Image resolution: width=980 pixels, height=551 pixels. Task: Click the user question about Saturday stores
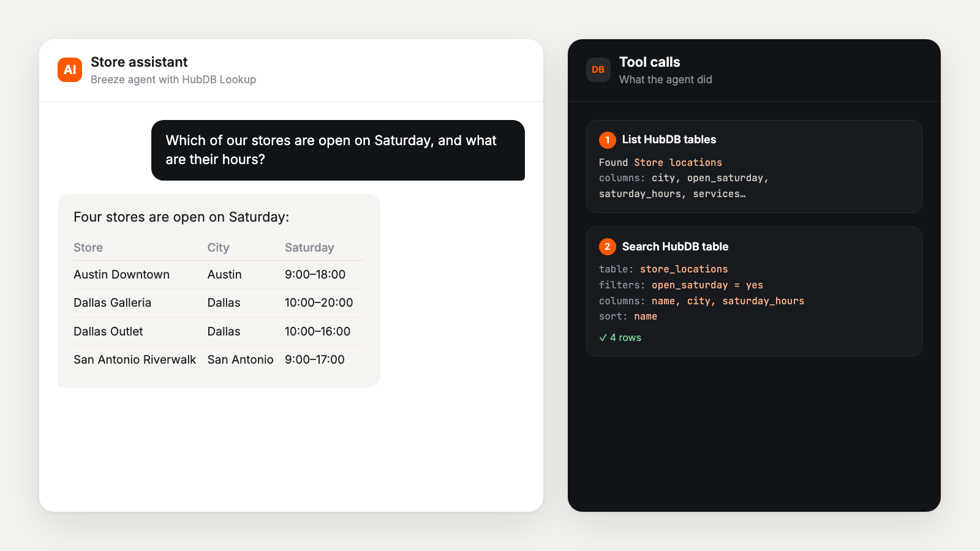338,150
